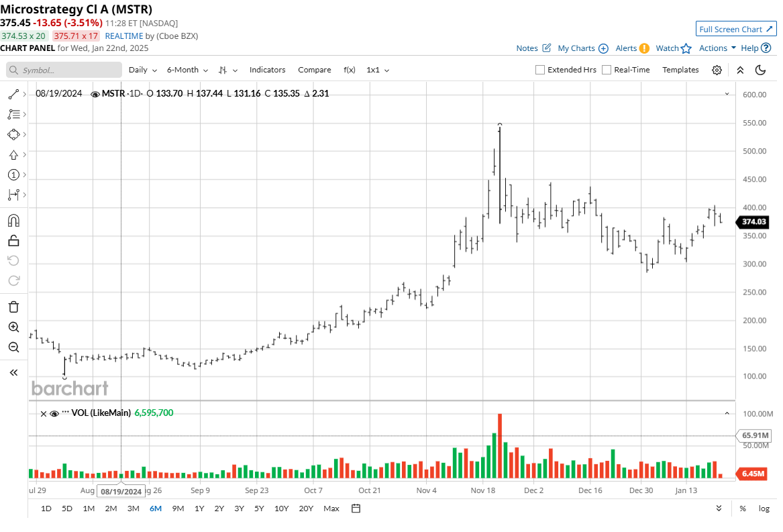The width and height of the screenshot is (783, 532).
Task: Open the 6-Month period dropdown
Action: (x=187, y=70)
